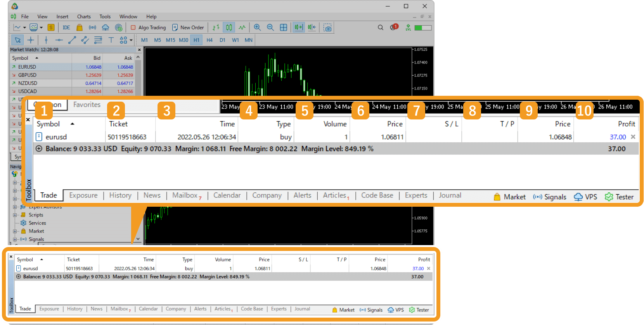Image resolution: width=644 pixels, height=325 pixels.
Task: Expand the arrow beside the templates monitor icon
Action: (x=41, y=28)
